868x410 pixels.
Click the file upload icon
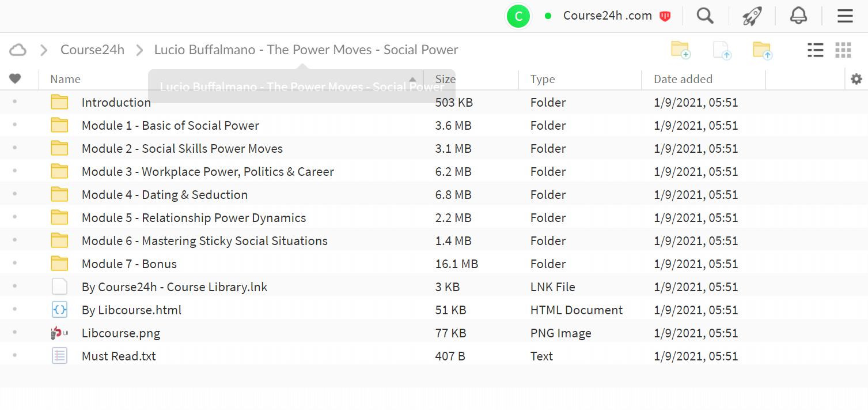click(x=722, y=50)
